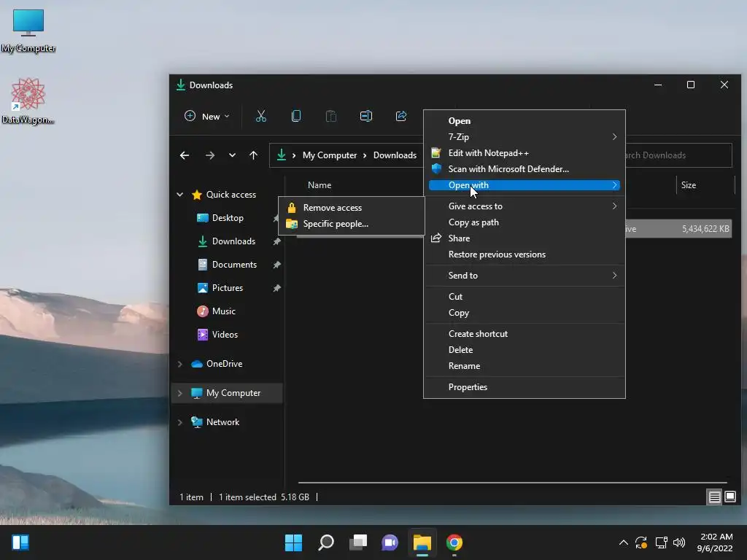Click the Cut scissors icon in toolbar
747x560 pixels.
[x=261, y=116]
